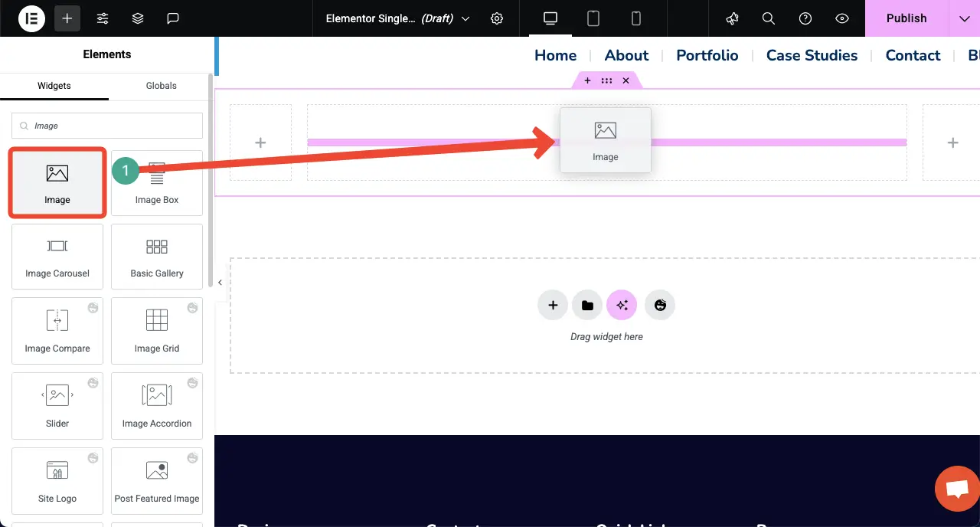The width and height of the screenshot is (980, 527).
Task: Preview changes with the eye icon
Action: click(x=842, y=18)
